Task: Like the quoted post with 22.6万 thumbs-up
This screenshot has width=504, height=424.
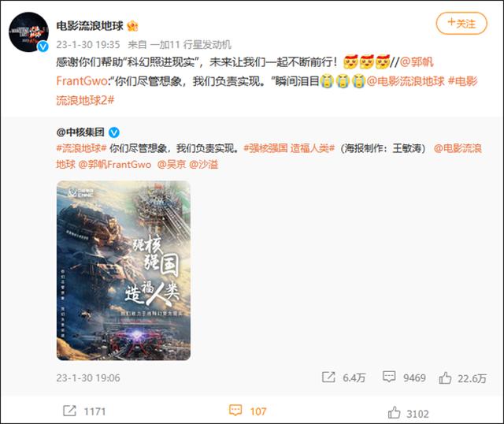Action: coord(445,378)
